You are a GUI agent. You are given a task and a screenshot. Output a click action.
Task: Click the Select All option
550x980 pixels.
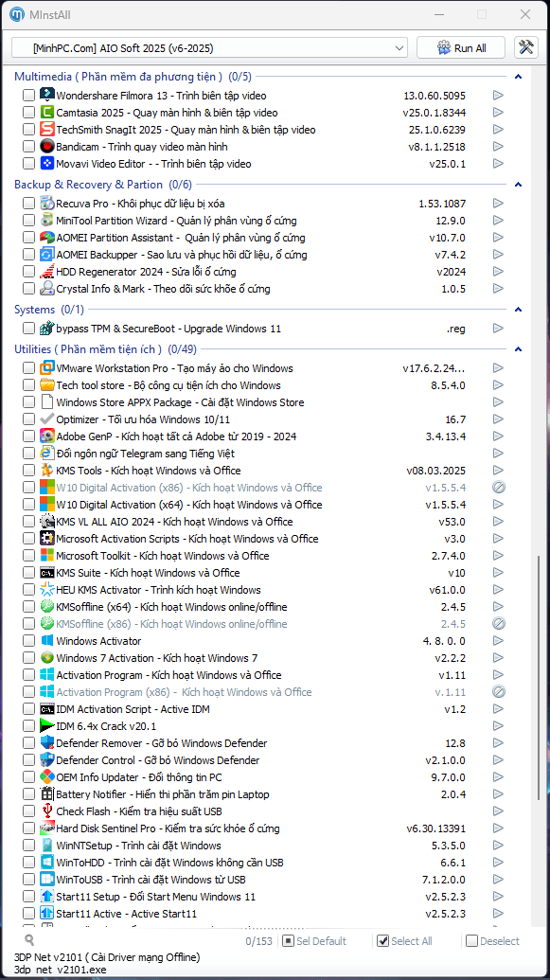(405, 940)
